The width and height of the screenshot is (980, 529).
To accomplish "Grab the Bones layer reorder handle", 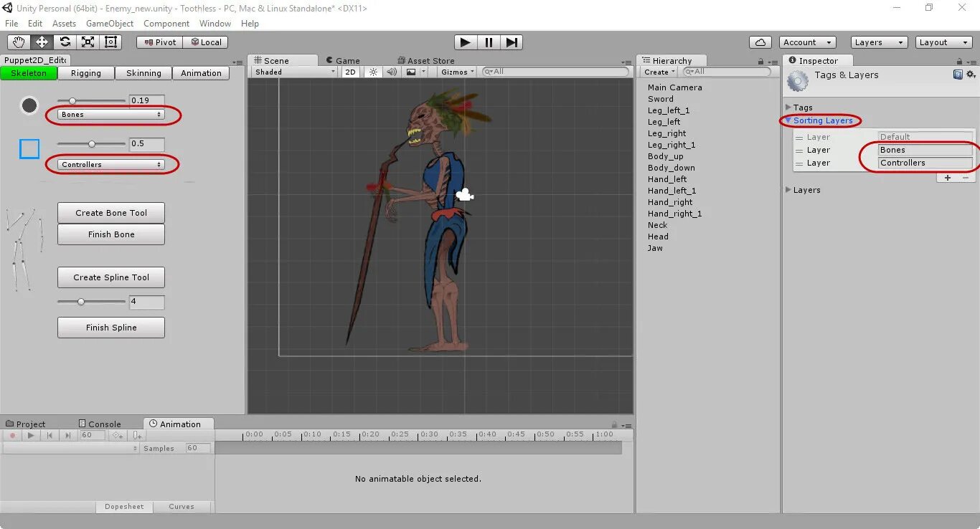I will (799, 151).
